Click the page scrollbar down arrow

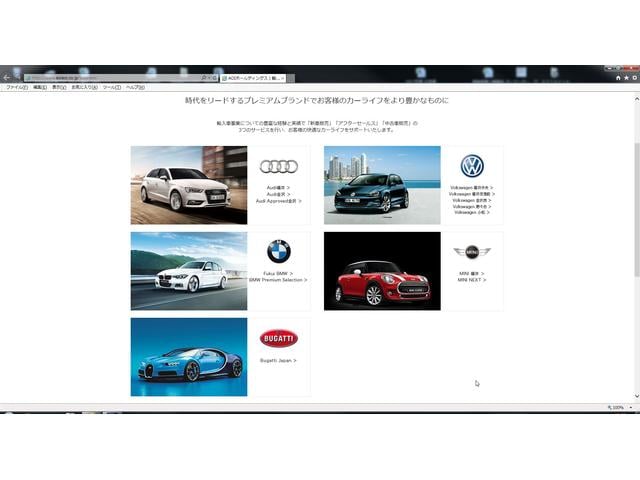click(x=637, y=396)
